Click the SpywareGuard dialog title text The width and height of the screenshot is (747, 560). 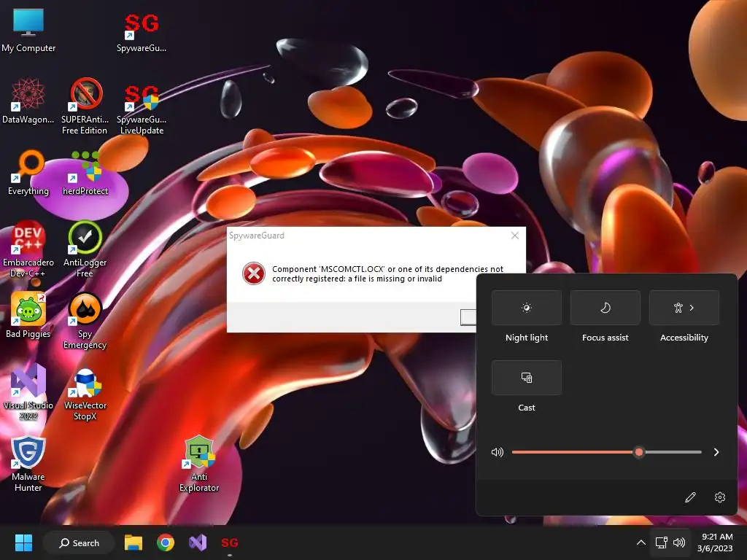[x=257, y=236]
